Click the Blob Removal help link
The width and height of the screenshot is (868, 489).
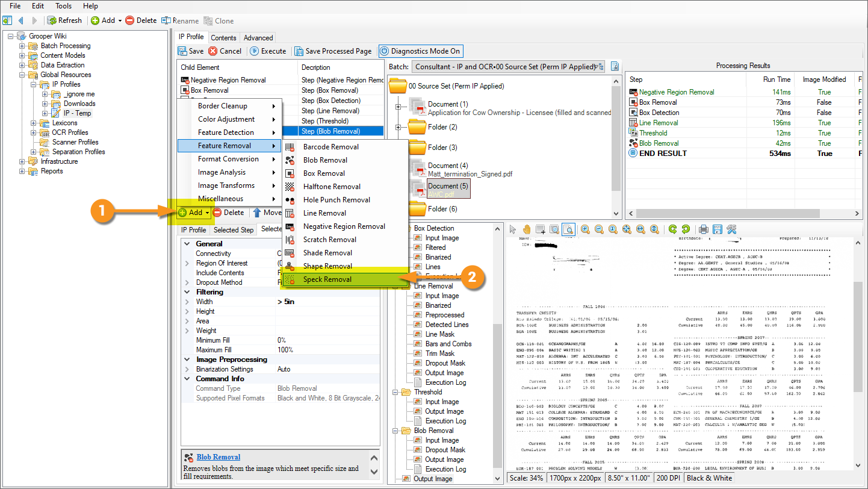pos(218,457)
